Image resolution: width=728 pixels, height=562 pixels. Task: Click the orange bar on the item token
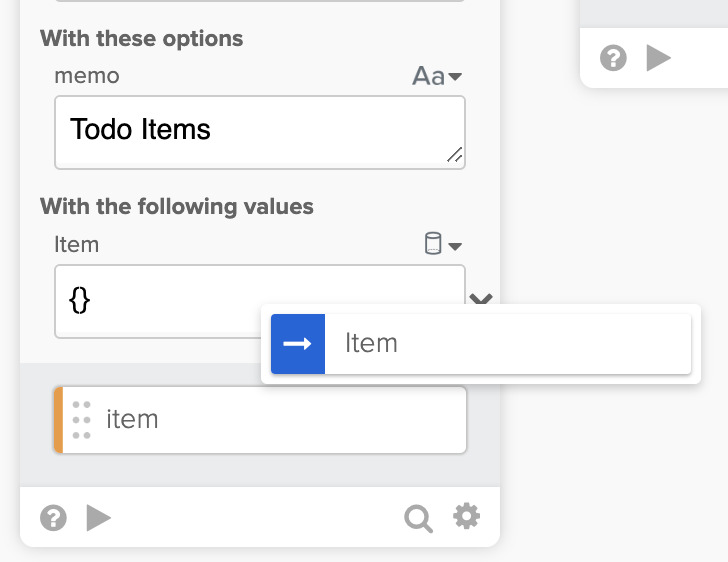click(58, 420)
